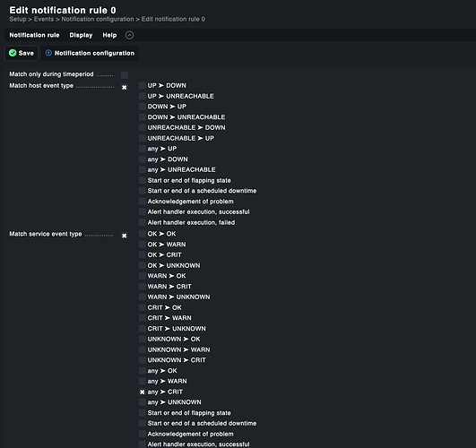The image size is (476, 448).
Task: Check service any ➤ UNKNOWN event
Action: pyautogui.click(x=142, y=402)
